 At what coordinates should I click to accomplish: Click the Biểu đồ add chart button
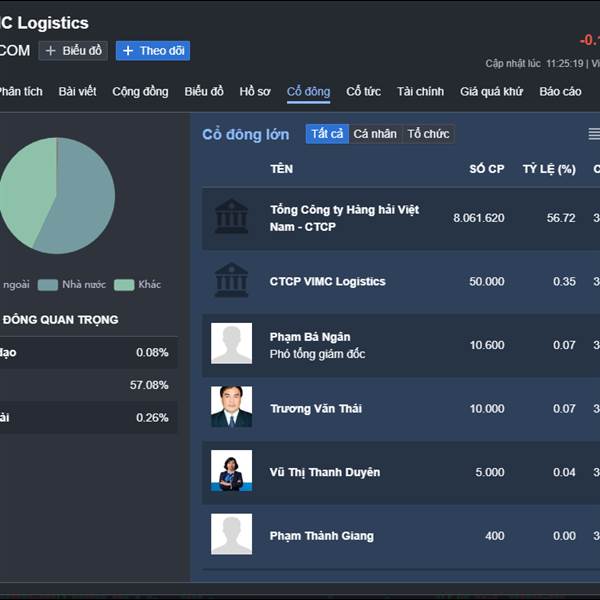tap(73, 51)
